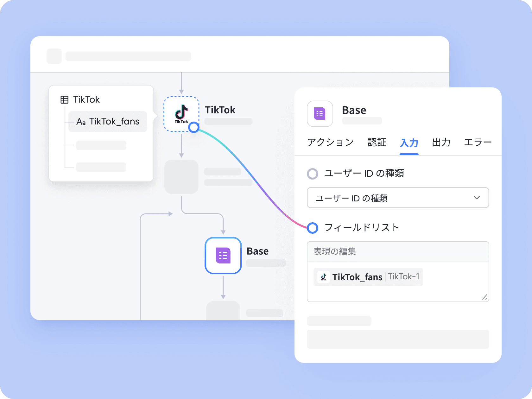532x399 pixels.
Task: Select the 入力 tab
Action: (x=409, y=143)
